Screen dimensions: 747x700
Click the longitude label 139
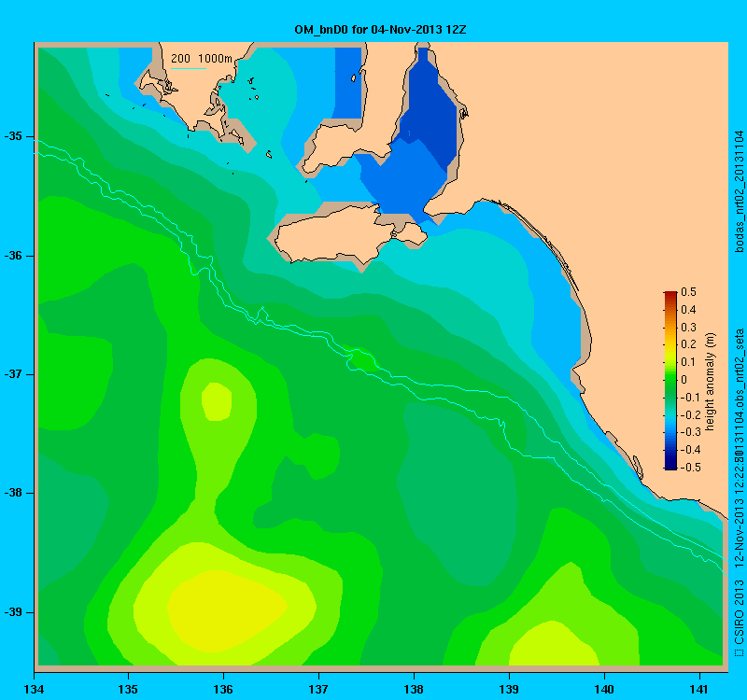pos(509,690)
